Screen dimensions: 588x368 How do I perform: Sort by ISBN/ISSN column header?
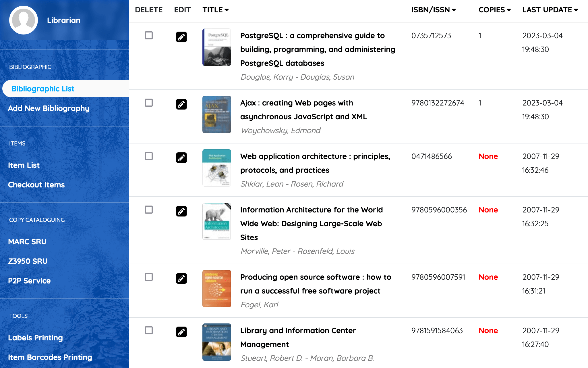[x=433, y=10]
